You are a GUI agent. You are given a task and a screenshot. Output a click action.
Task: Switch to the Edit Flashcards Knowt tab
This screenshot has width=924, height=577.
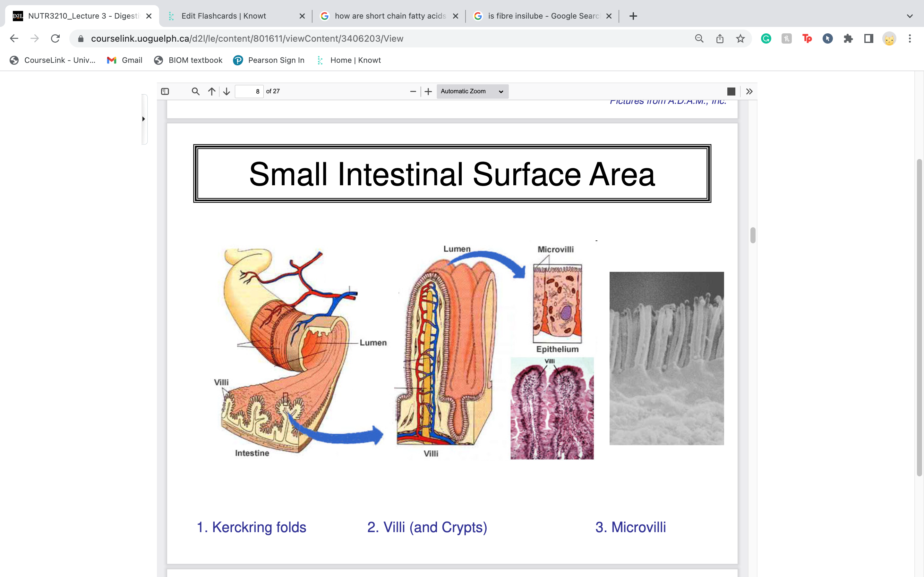[x=224, y=16]
